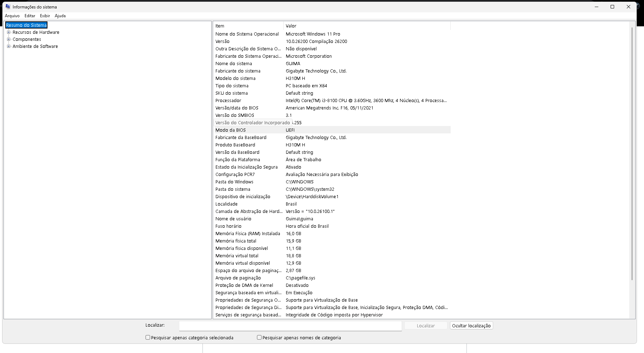Click the Informações do sistema title bar icon
Screen dimensions: 644x353
[x=8, y=7]
